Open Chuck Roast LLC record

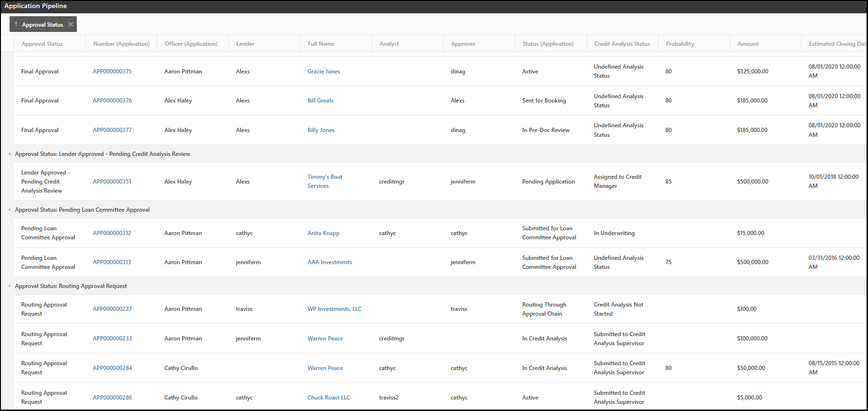coord(328,398)
